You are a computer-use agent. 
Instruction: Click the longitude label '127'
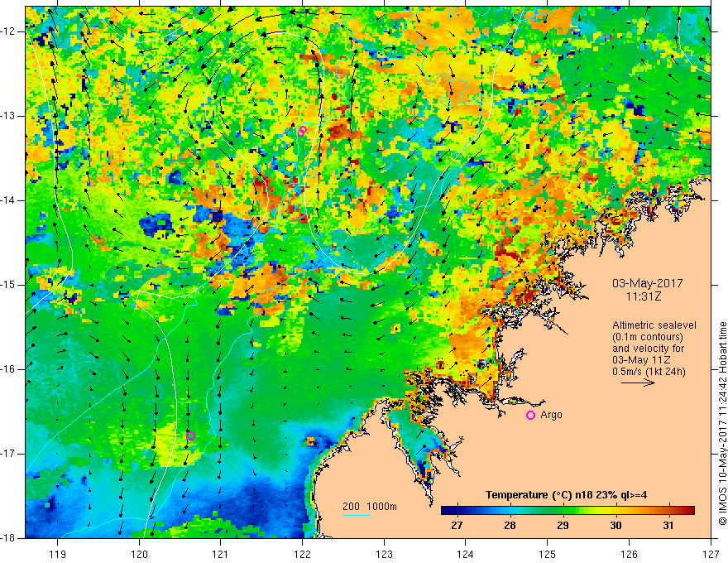711,554
